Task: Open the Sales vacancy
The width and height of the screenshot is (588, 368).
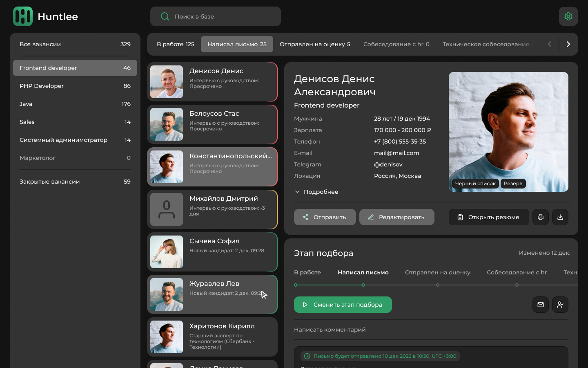Action: (x=75, y=122)
